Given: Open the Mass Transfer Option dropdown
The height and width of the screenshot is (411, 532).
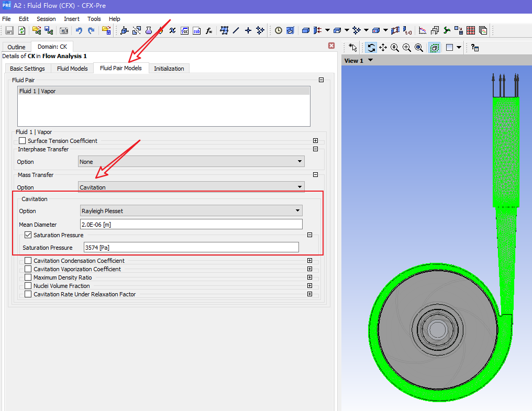Looking at the screenshot, I should [x=191, y=187].
